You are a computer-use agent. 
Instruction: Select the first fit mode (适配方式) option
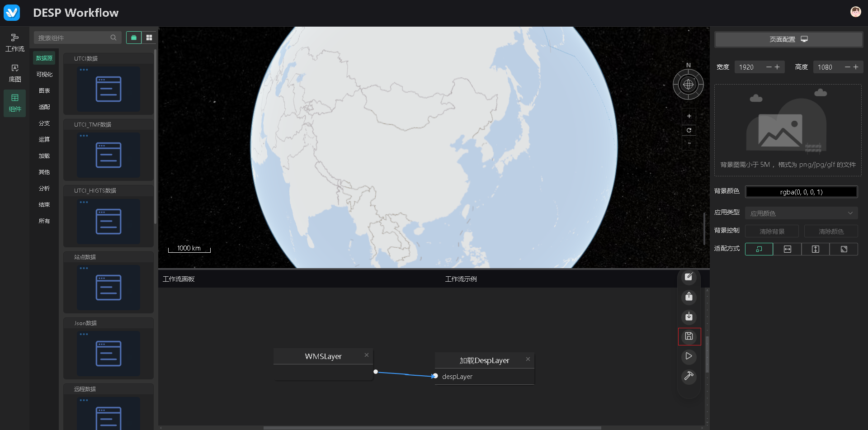pyautogui.click(x=759, y=249)
